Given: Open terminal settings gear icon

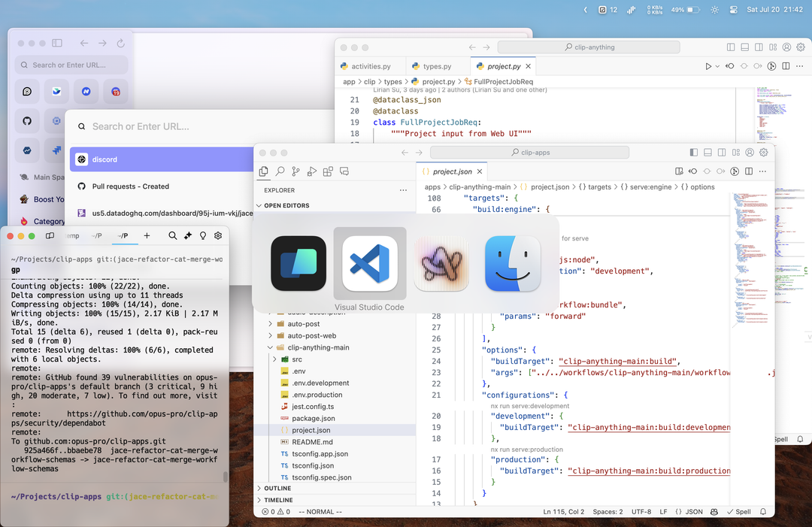Looking at the screenshot, I should pyautogui.click(x=218, y=235).
